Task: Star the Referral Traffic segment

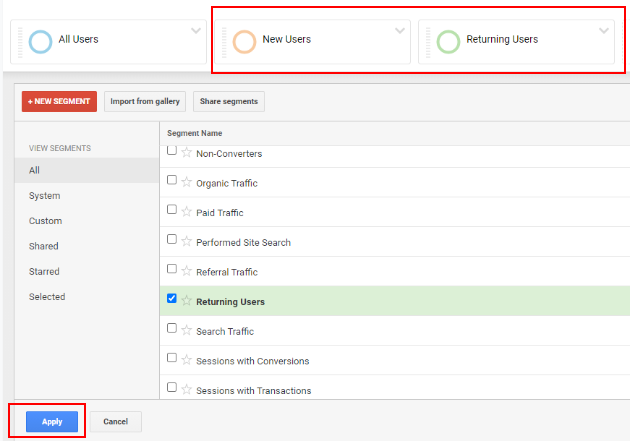Action: [186, 271]
